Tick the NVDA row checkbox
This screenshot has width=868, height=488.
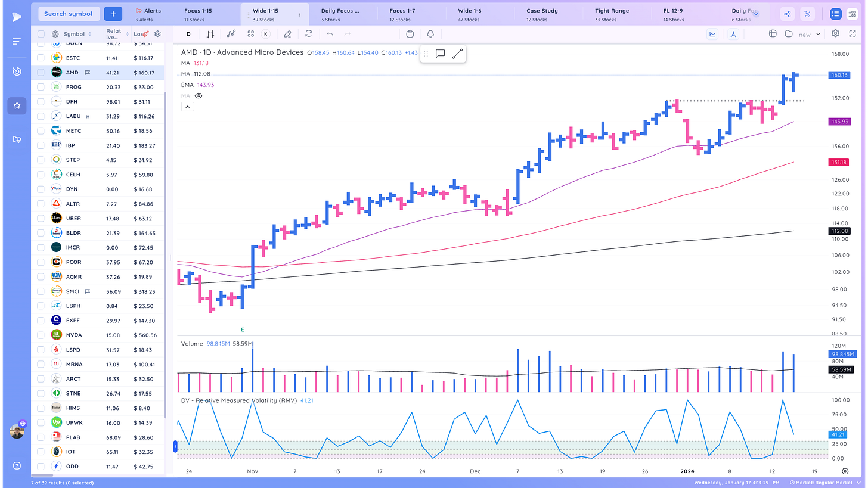click(41, 335)
